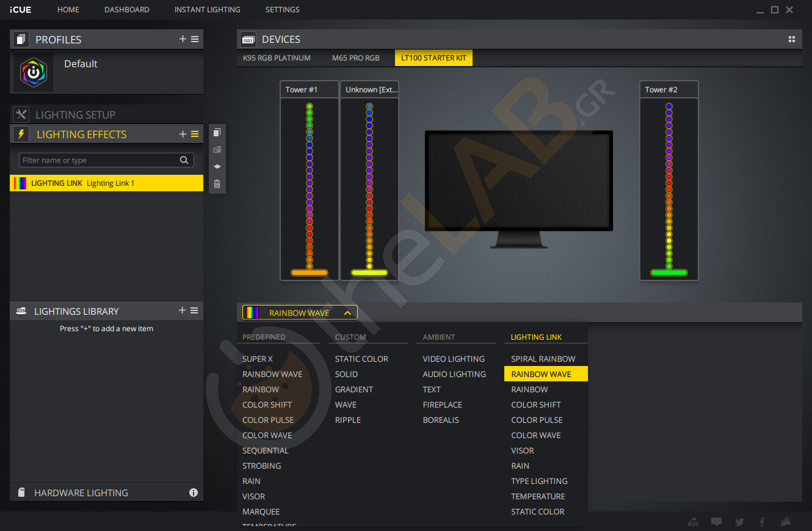
Task: Select the Tower #2 header
Action: click(x=669, y=90)
